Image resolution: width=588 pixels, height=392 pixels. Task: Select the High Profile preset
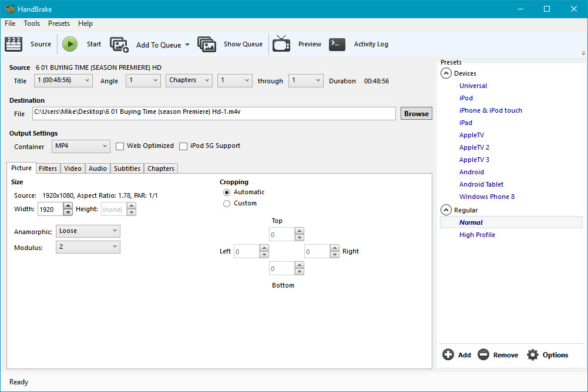click(x=477, y=235)
